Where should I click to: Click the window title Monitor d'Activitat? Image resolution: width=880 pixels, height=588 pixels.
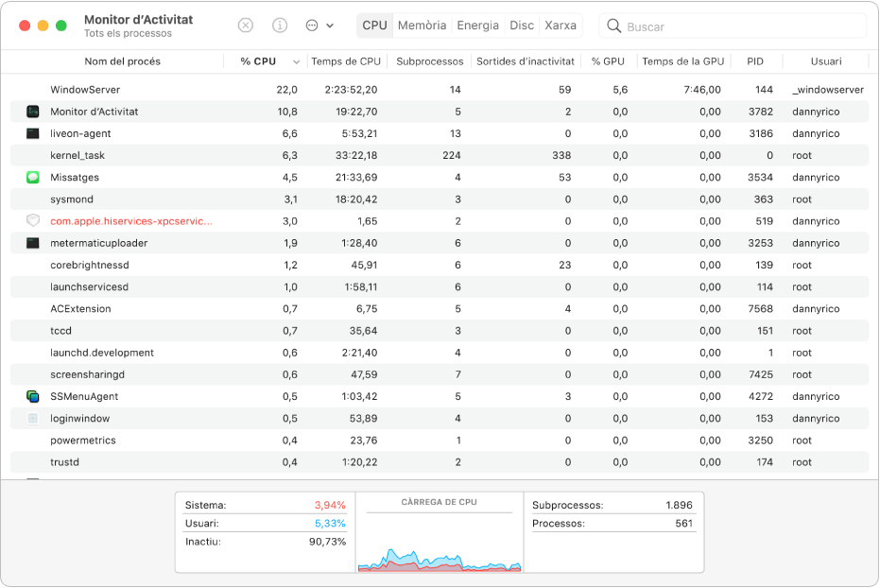(139, 20)
